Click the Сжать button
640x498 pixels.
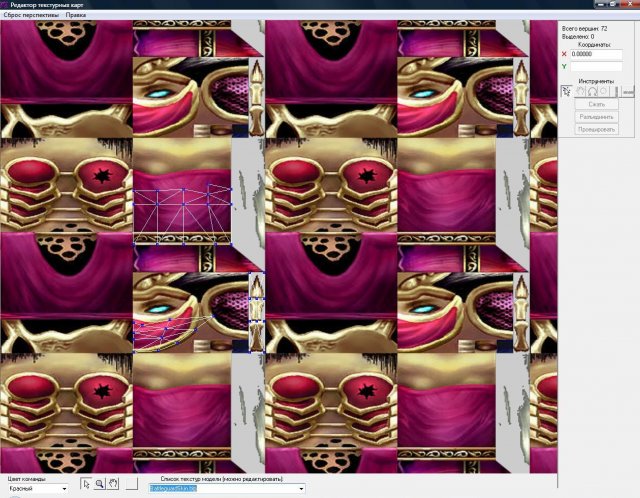pos(596,104)
